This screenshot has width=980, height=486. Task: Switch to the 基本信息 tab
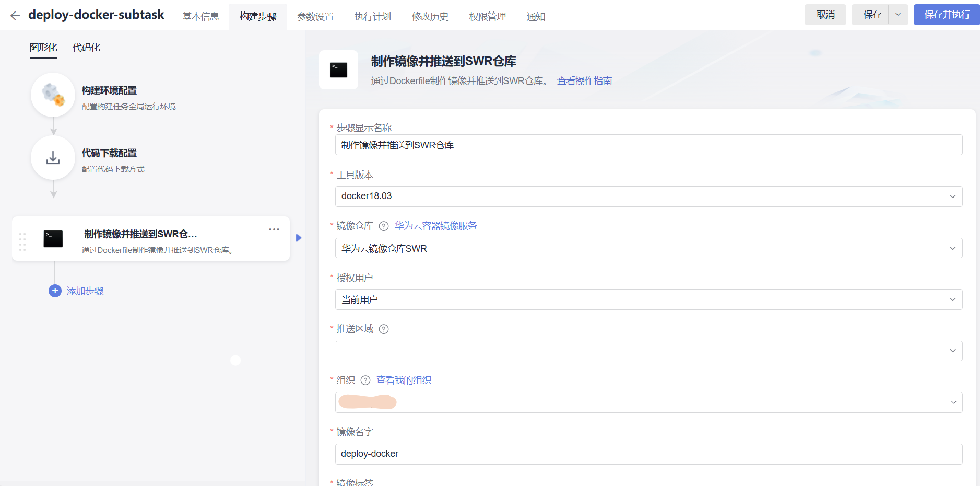click(201, 17)
